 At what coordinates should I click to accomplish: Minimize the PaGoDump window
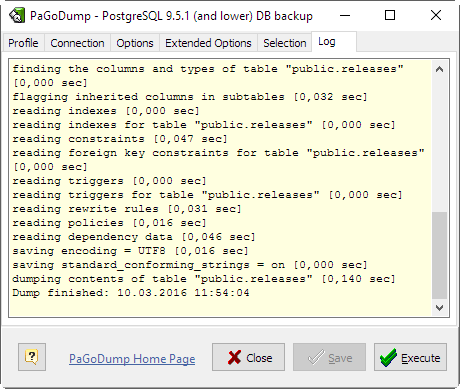pos(345,15)
